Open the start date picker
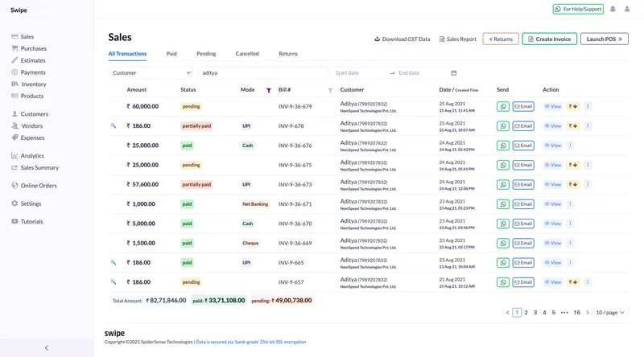The height and width of the screenshot is (357, 644). 359,73
